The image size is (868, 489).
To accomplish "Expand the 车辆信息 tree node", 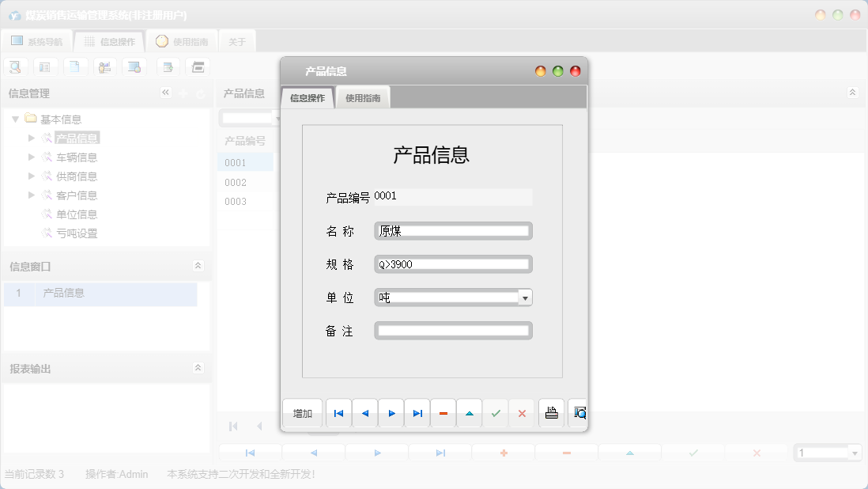I will (x=31, y=157).
